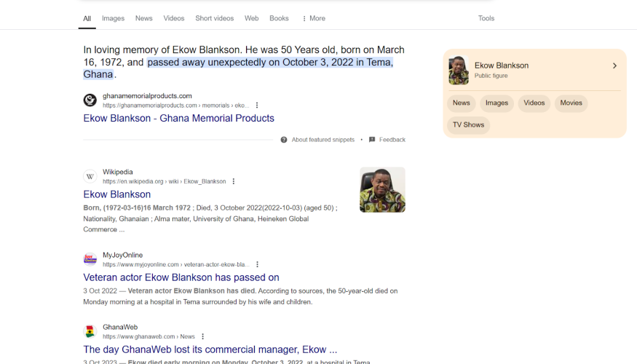Viewport: 637px width, 364px height.
Task: Click the Ekow Blankson name in knowledge panel
Action: [x=502, y=66]
